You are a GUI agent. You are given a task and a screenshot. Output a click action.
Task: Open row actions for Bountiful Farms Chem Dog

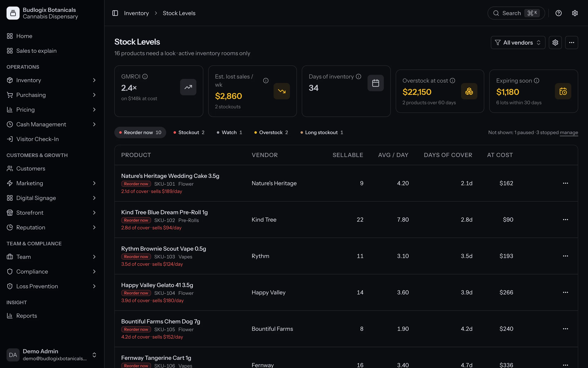(565, 329)
